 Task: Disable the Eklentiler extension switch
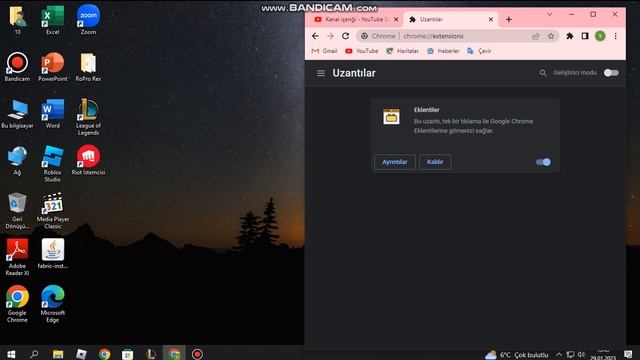tap(543, 162)
